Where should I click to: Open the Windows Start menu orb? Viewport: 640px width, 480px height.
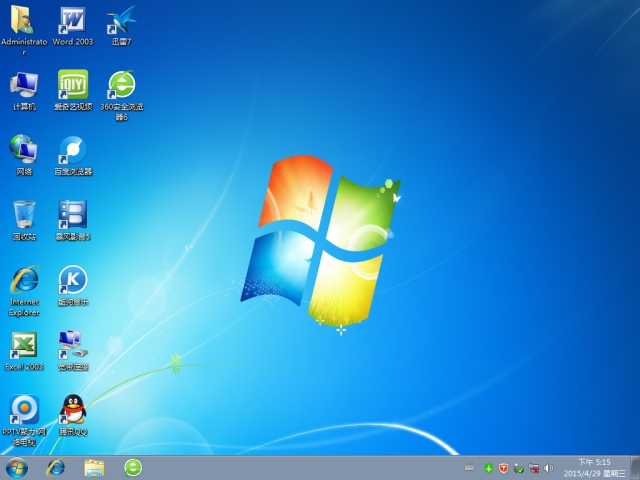pos(17,468)
